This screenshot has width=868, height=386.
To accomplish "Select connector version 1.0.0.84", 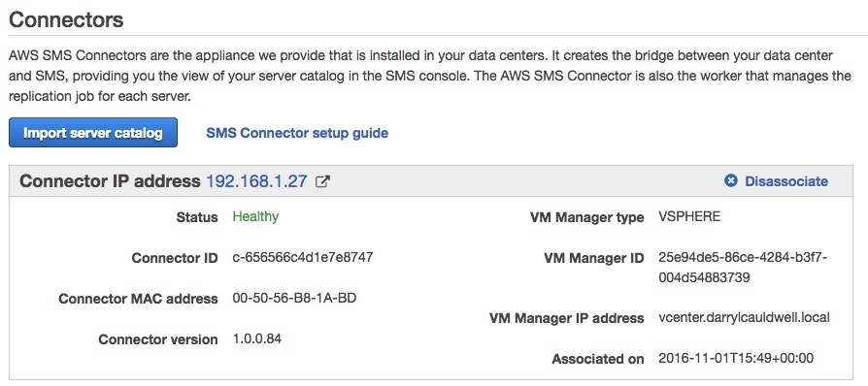I will click(257, 338).
